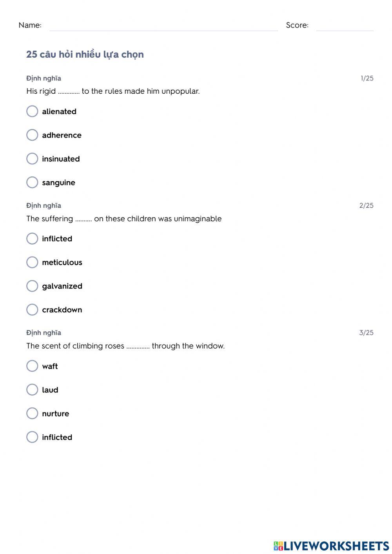The image size is (392, 554).
Task: Pick the 'insinuated' radio button
Action: point(32,159)
